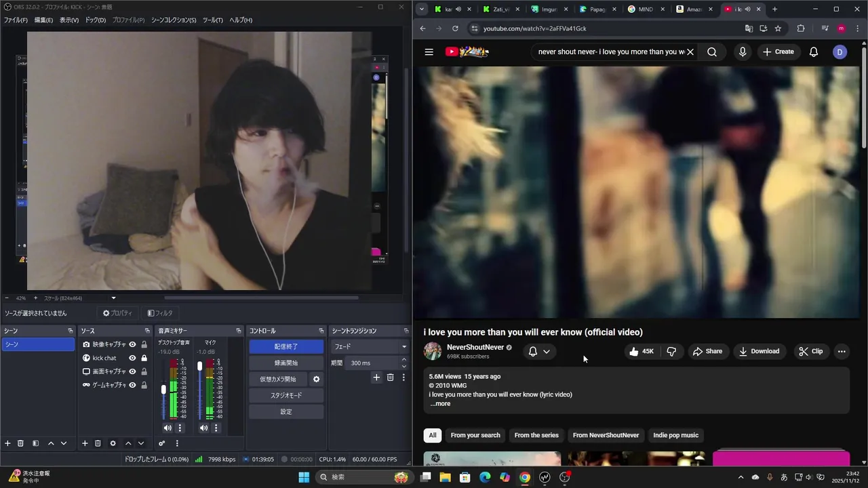Open YouTube notifications bell
The width and height of the screenshot is (868, 488).
(x=814, y=52)
